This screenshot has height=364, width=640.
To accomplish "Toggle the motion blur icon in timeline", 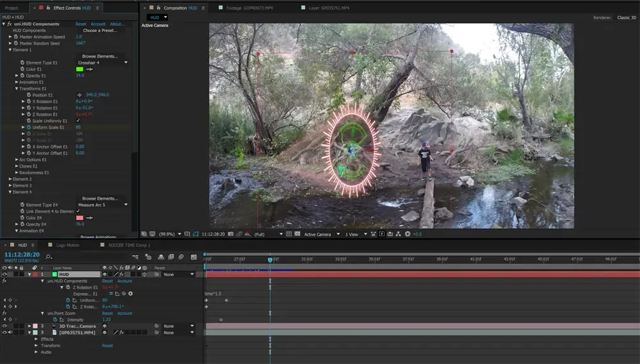I will 181,257.
